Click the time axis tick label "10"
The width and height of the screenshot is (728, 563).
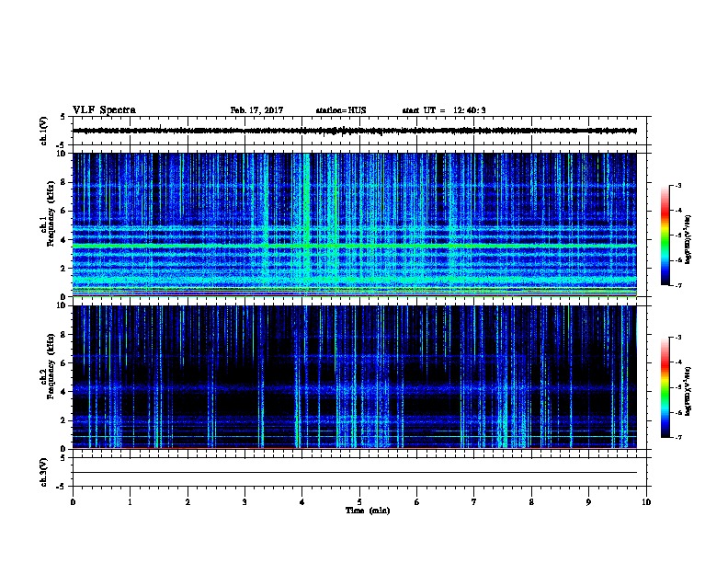(646, 501)
